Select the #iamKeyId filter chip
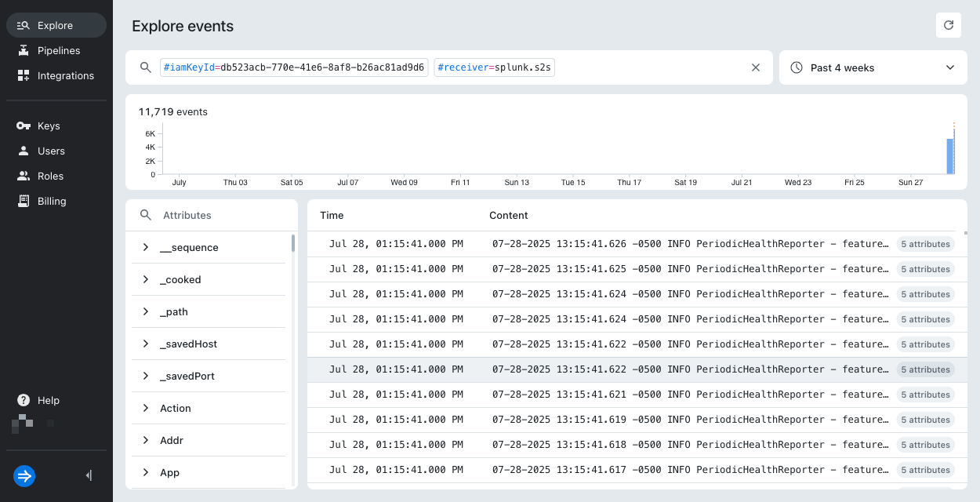 pos(294,67)
